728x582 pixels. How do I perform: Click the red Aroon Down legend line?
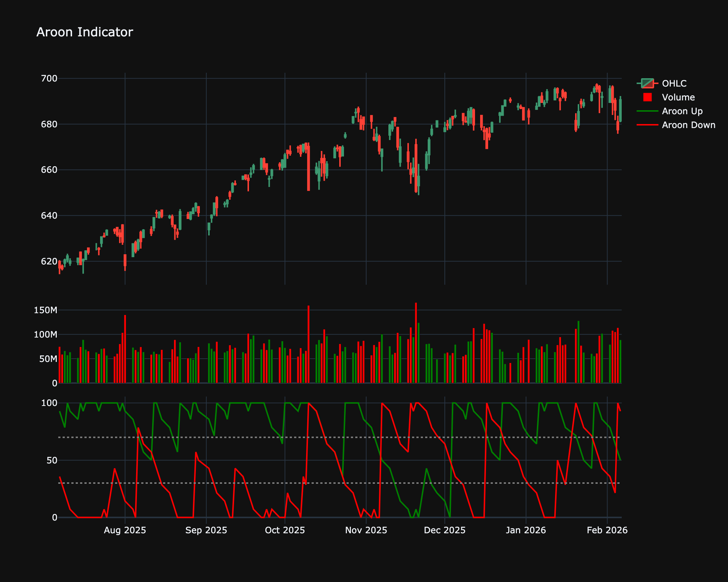coord(647,125)
